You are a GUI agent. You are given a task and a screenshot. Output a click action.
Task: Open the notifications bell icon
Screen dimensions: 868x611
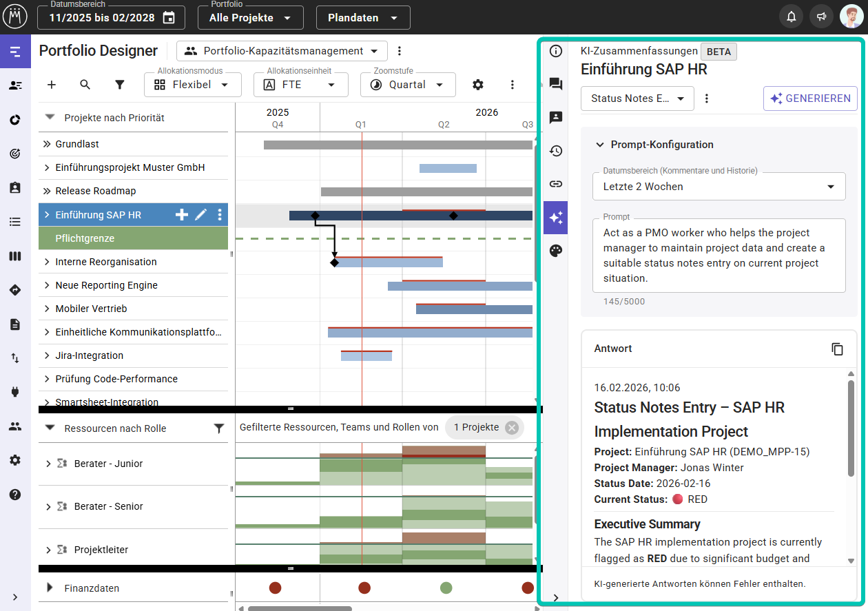(792, 17)
